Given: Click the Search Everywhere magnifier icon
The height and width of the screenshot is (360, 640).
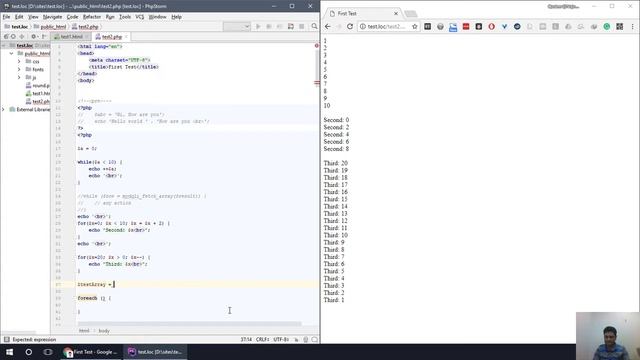Looking at the screenshot, I should coord(314,27).
